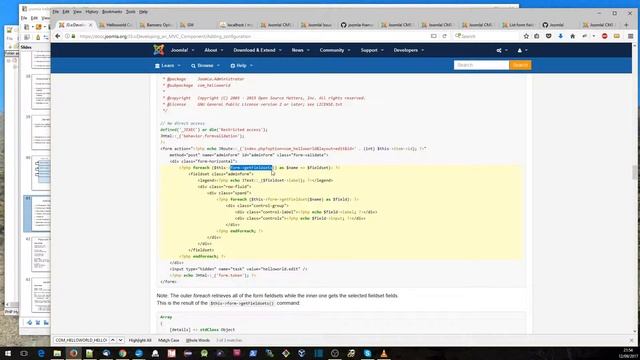
Task: Click the red adblock toolbar icon
Action: click(x=604, y=36)
